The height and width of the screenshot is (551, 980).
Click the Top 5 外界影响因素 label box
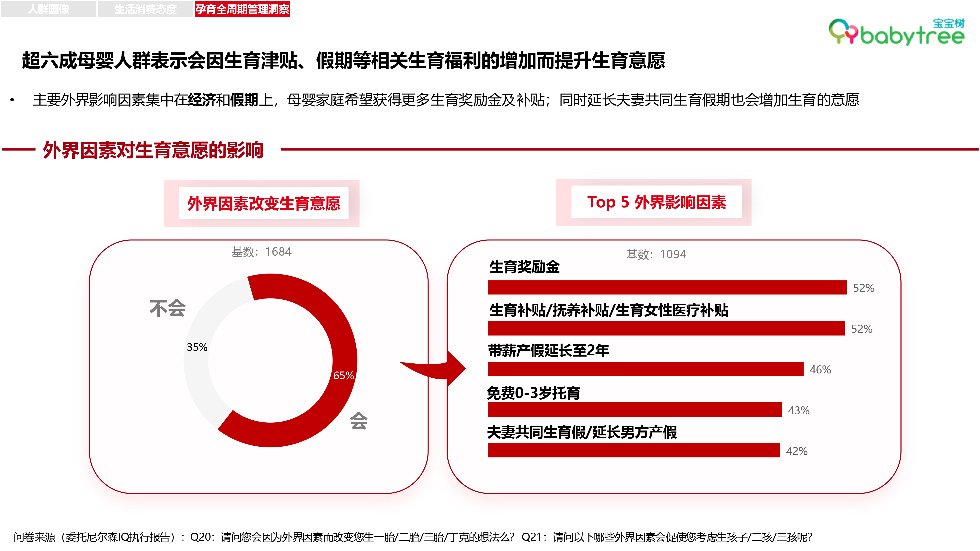pos(656,202)
